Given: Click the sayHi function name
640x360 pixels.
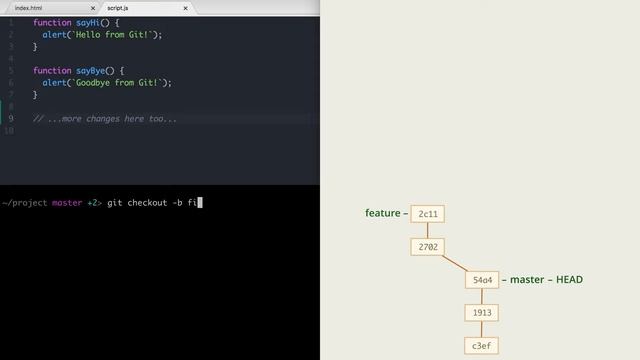Looking at the screenshot, I should tap(88, 23).
